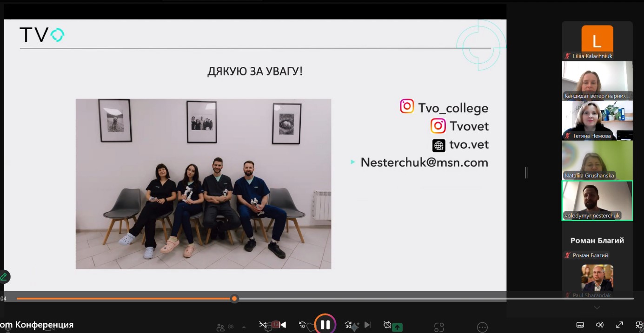The width and height of the screenshot is (644, 333).
Task: Open the Tvo_college handle on the slide
Action: tap(453, 108)
